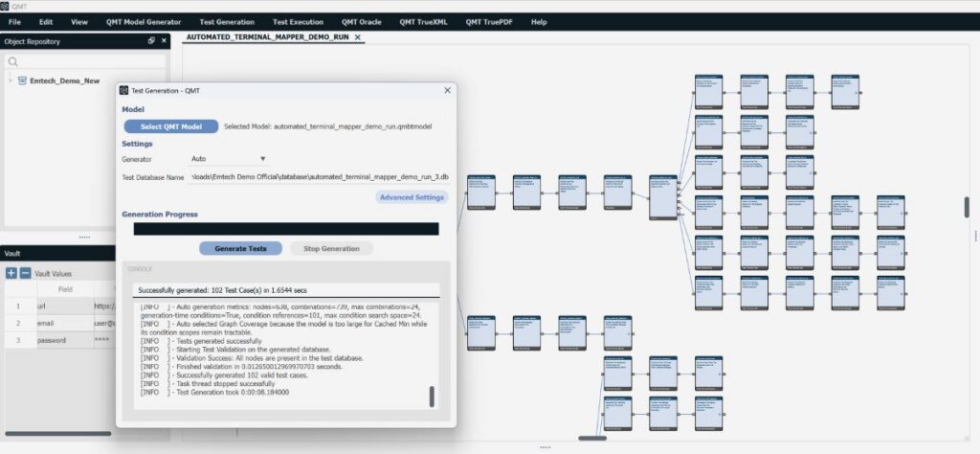Close the AUTOMATED_TERMINAL_MAPPER_DEMO_RUN tab

[358, 37]
